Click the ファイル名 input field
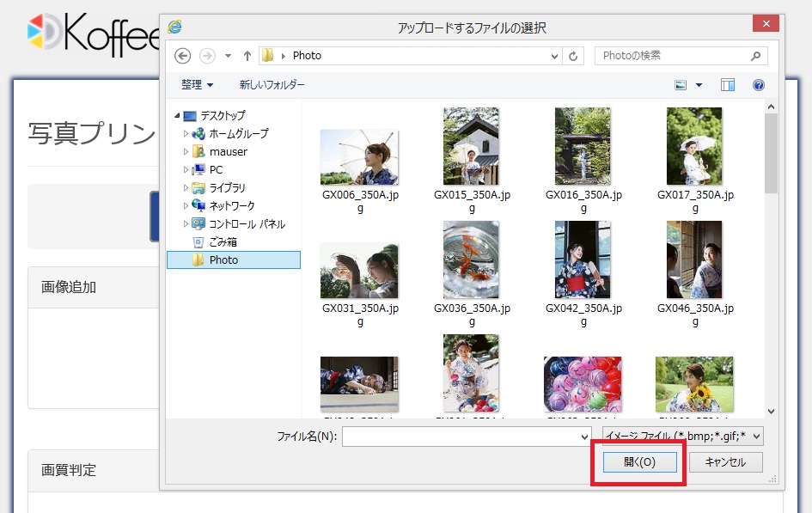This screenshot has width=812, height=513. [x=461, y=437]
